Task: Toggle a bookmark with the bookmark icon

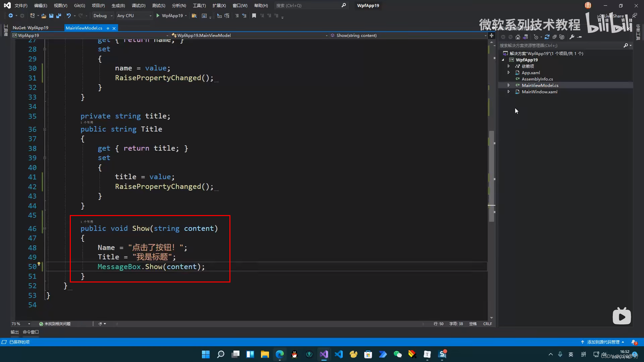Action: (x=254, y=16)
